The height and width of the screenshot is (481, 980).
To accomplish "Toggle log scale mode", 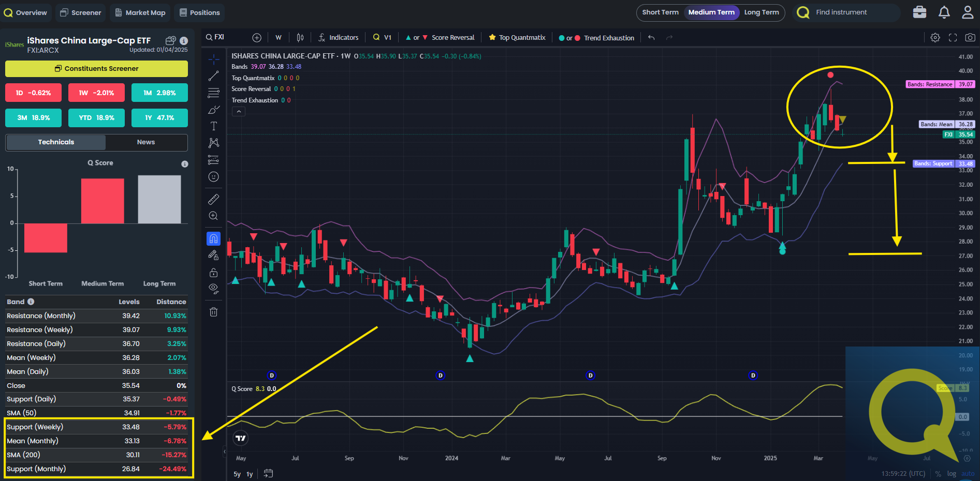I will click(x=952, y=474).
